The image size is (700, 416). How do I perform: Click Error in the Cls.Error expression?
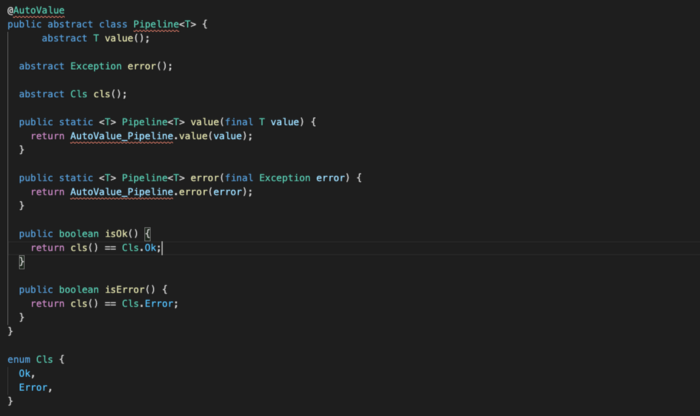pyautogui.click(x=160, y=303)
